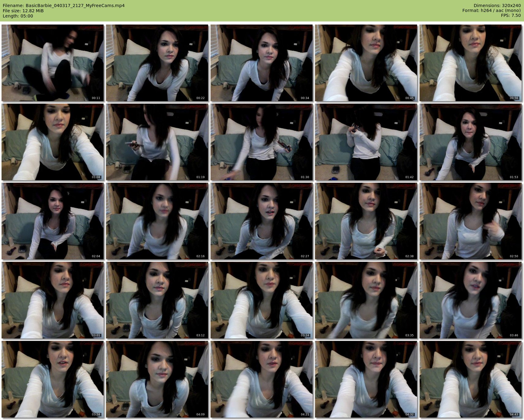Click the Filename line in the header
This screenshot has width=524, height=420.
pos(64,6)
